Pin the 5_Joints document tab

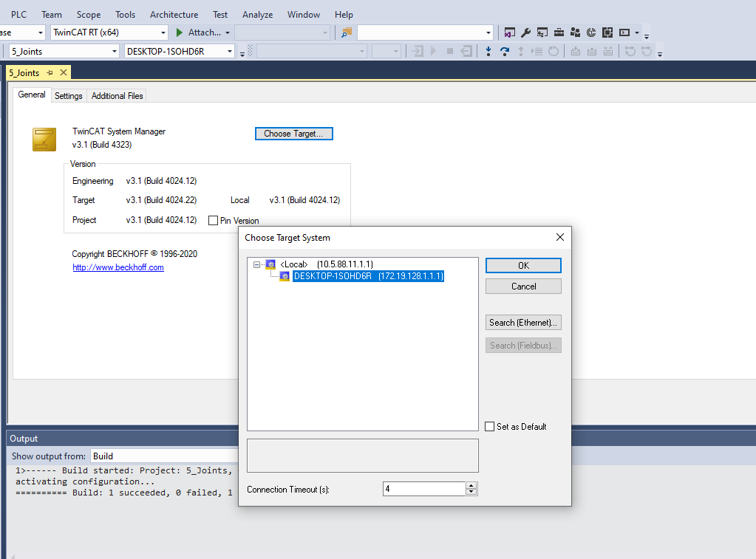tap(50, 73)
